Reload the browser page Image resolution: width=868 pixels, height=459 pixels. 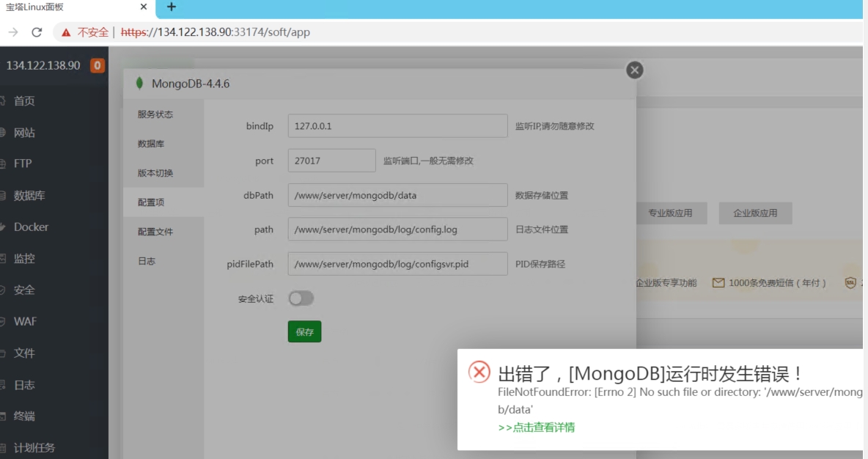coord(37,32)
